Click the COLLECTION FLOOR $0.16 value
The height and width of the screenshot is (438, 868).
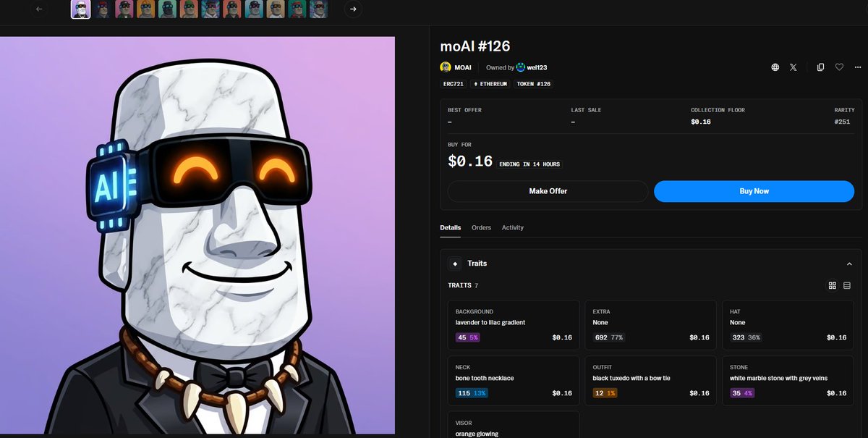[701, 122]
